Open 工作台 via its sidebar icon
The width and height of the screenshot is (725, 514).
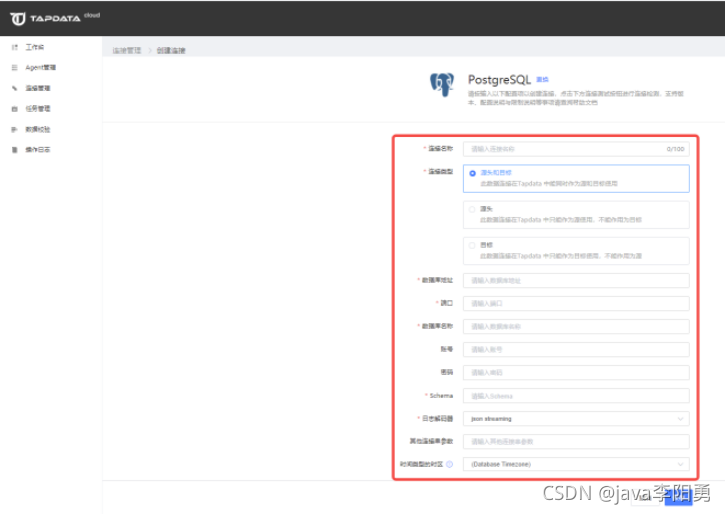coord(15,47)
